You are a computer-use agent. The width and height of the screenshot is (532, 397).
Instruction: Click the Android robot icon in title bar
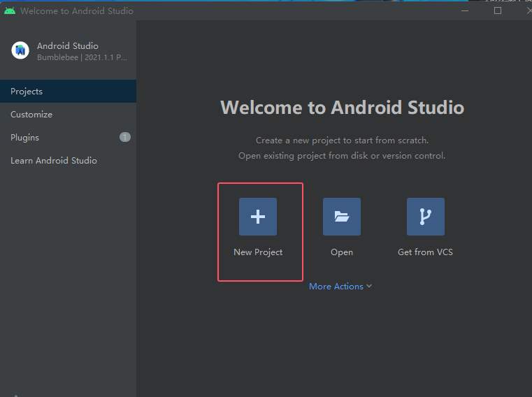(10, 10)
